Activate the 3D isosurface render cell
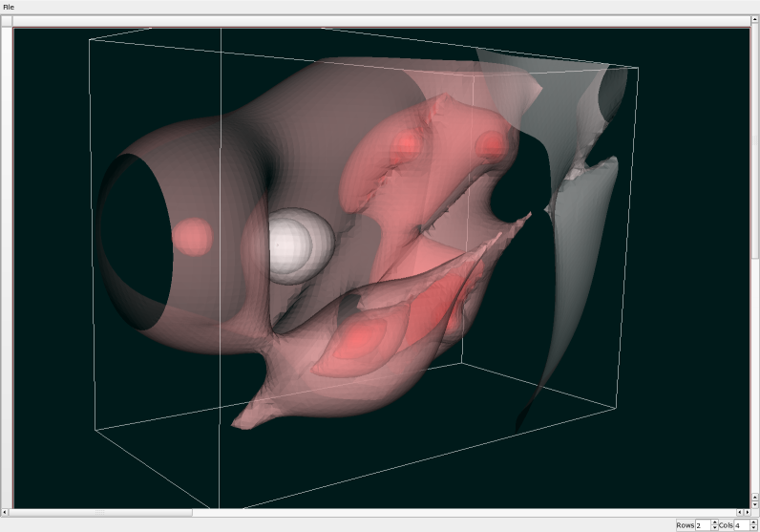 pos(382,267)
